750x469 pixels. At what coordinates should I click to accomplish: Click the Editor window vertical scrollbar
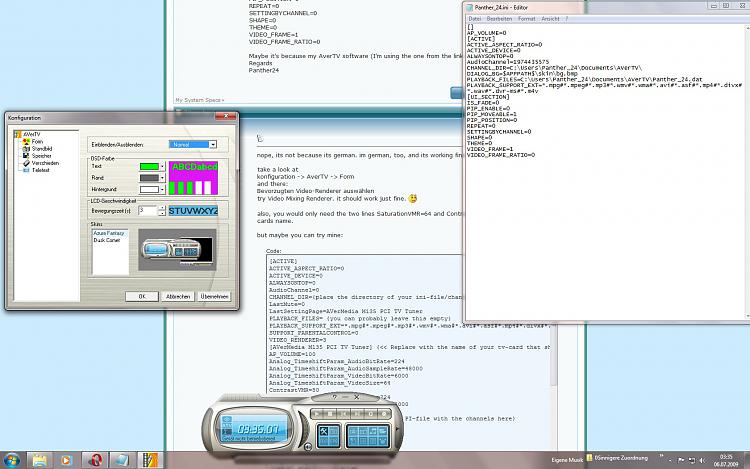tap(747, 172)
